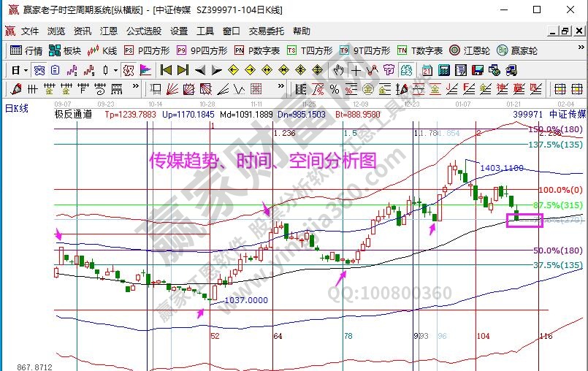Open the 公式选股 menu
The height and width of the screenshot is (371, 588).
144,31
